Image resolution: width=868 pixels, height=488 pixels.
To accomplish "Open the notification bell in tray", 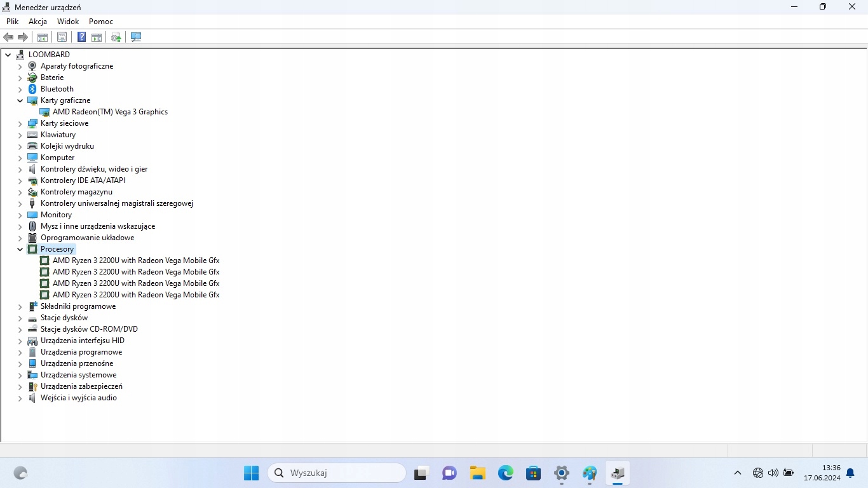I will click(850, 473).
